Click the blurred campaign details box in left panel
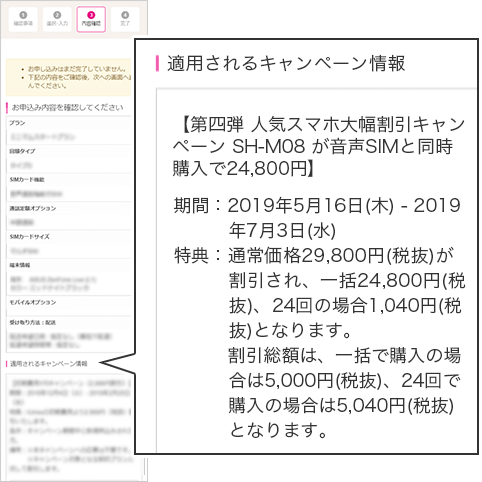 tap(69, 425)
